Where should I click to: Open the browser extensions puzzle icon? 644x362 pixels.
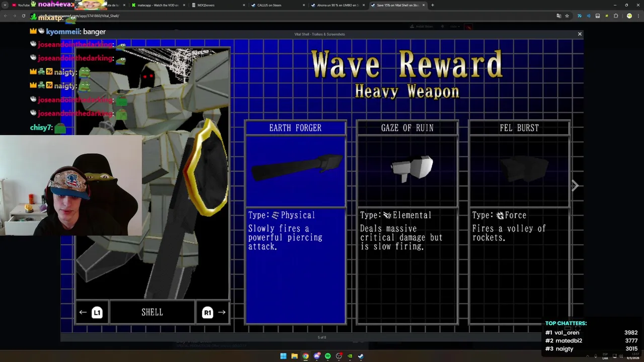[616, 16]
